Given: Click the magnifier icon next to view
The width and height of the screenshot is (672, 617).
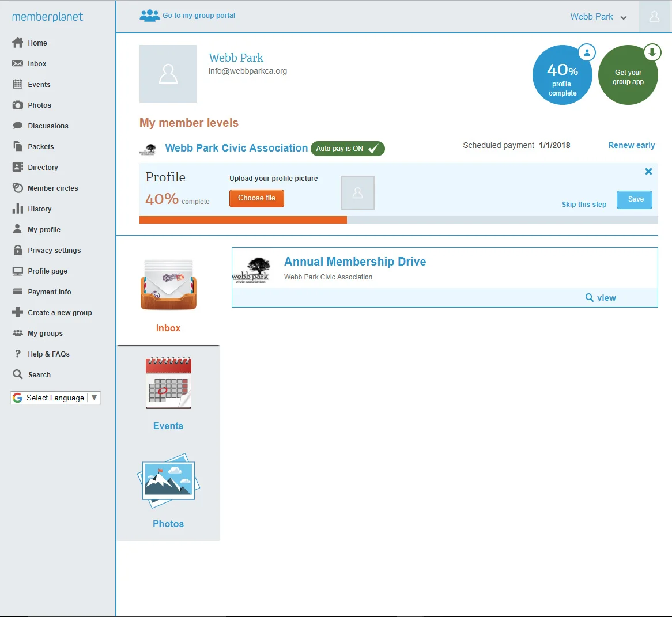Looking at the screenshot, I should [x=590, y=297].
